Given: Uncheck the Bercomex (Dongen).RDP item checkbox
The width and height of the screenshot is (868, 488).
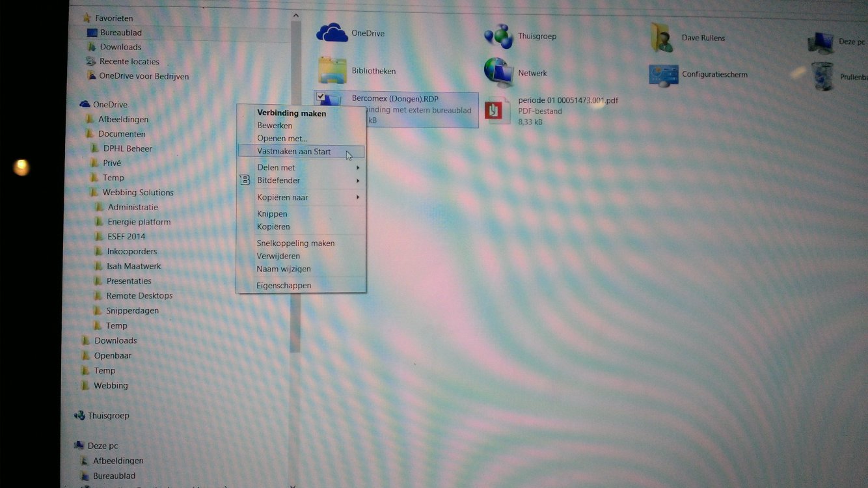Looking at the screenshot, I should (x=321, y=97).
